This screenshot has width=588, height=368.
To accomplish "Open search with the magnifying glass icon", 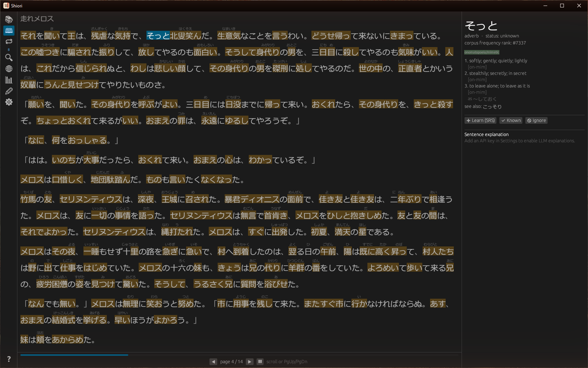I will tap(9, 57).
